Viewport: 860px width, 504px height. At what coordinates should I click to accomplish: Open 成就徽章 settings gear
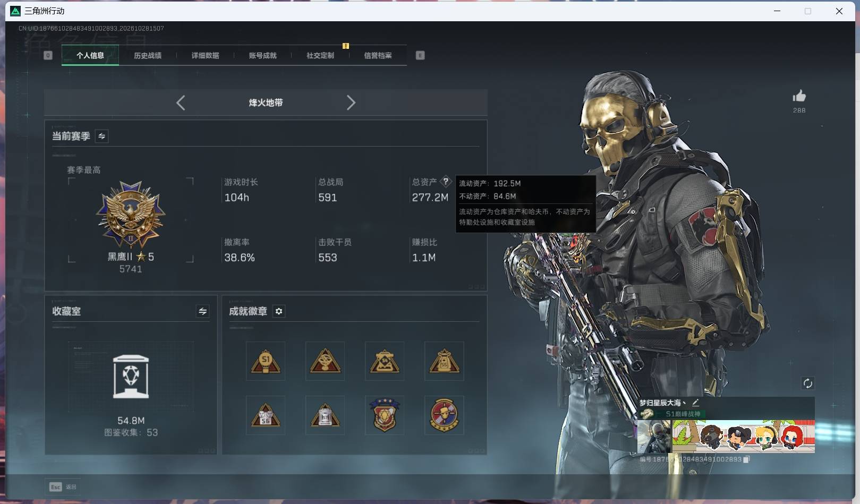(279, 311)
